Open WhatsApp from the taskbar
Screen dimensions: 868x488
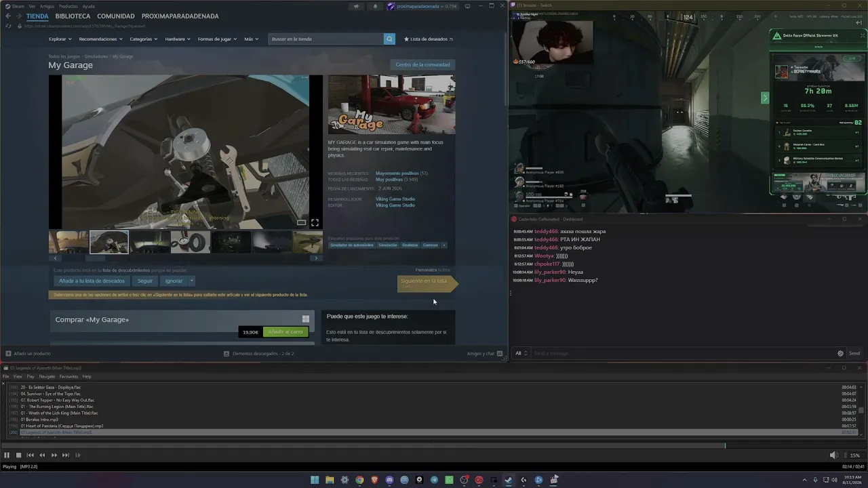449,480
